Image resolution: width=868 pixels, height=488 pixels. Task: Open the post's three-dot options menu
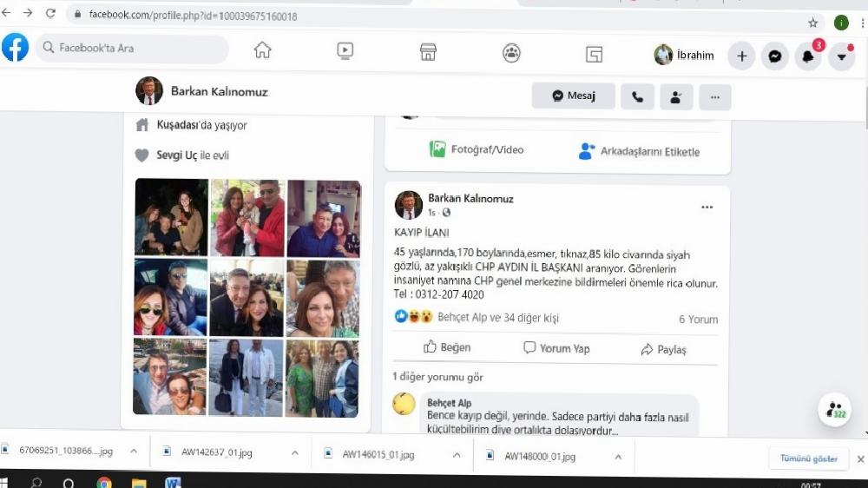click(707, 208)
